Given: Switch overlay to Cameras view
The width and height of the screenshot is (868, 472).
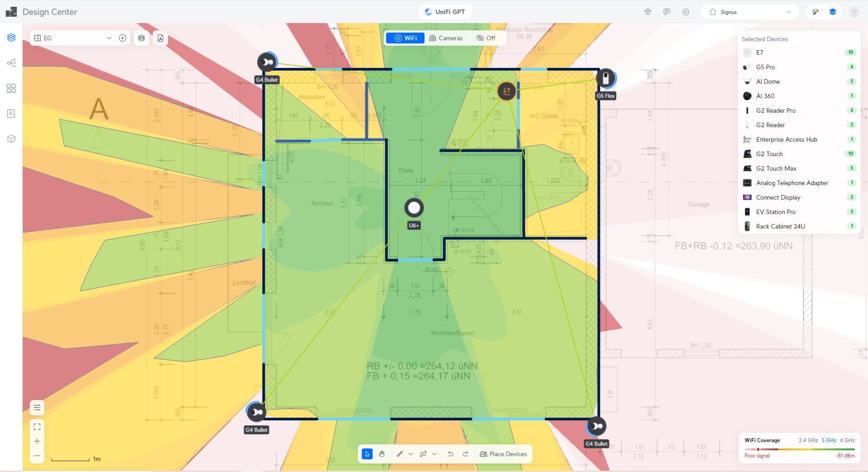Looking at the screenshot, I should pyautogui.click(x=446, y=38).
